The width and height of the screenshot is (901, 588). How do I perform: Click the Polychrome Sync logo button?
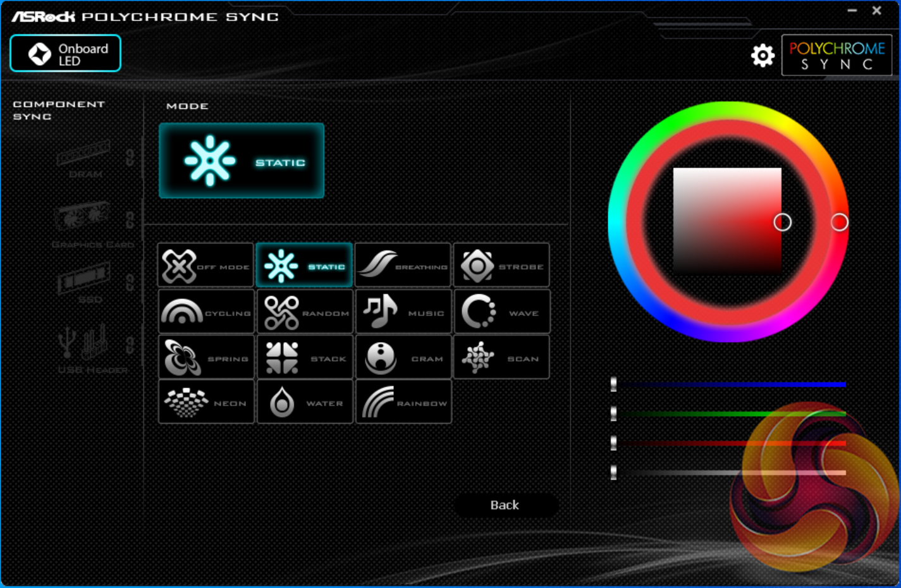[x=837, y=56]
